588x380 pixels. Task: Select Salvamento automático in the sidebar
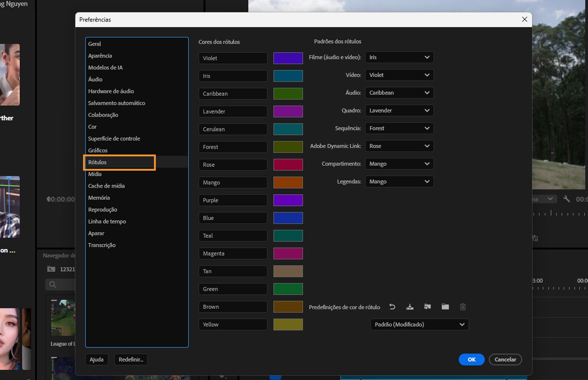point(137,103)
